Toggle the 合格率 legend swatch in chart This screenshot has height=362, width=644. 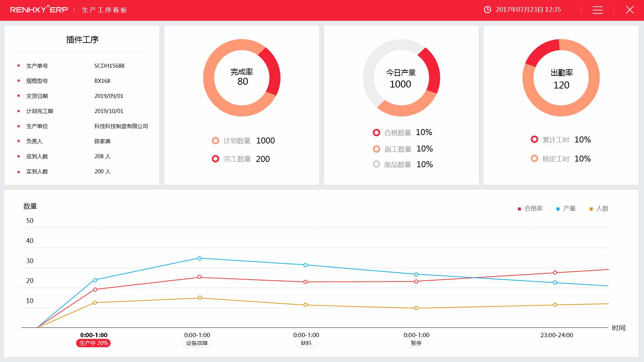519,209
